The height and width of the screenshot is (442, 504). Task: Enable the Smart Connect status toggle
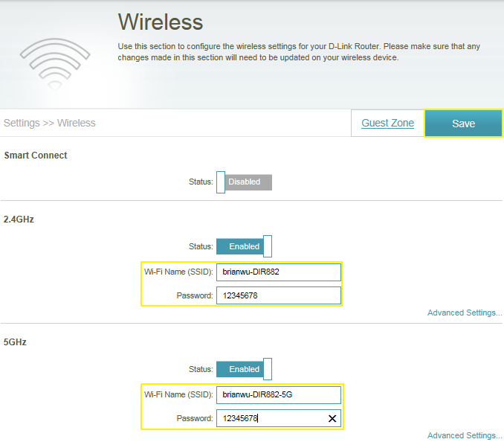point(244,182)
